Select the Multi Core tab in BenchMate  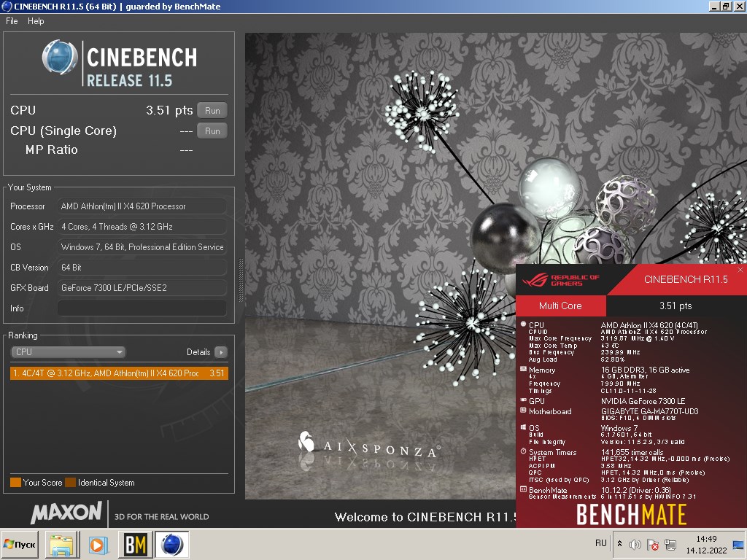561,306
